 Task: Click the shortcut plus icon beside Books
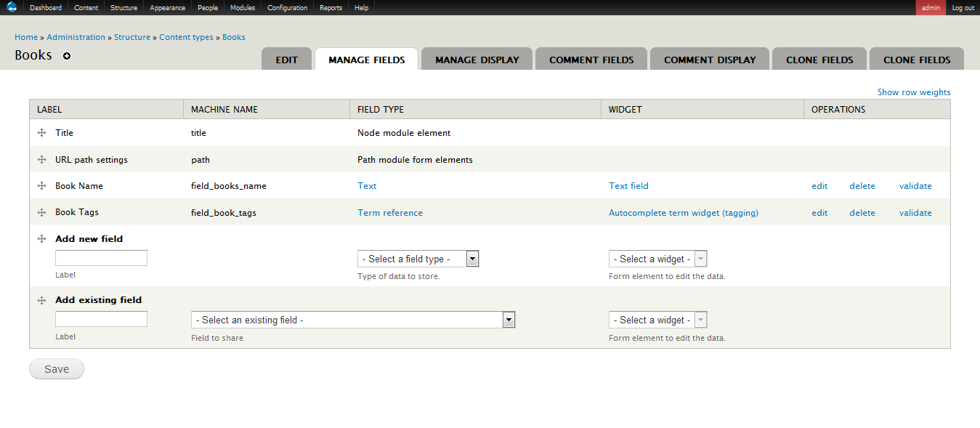[x=67, y=56]
